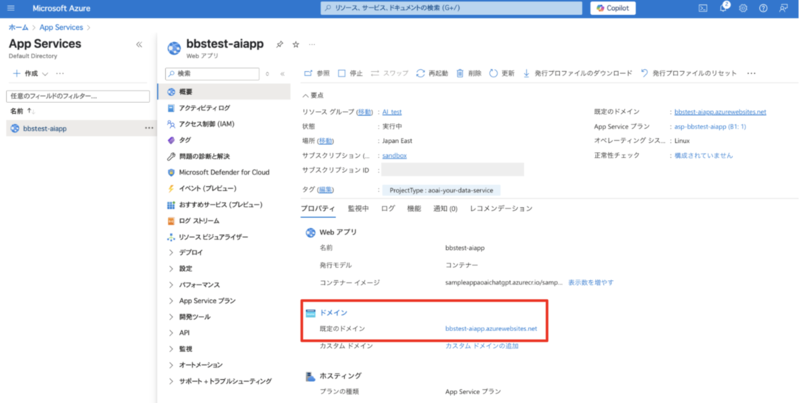Open asp-bbstest-aiapp App Service plan link
Screen dimensions: 800x403
pyautogui.click(x=710, y=127)
